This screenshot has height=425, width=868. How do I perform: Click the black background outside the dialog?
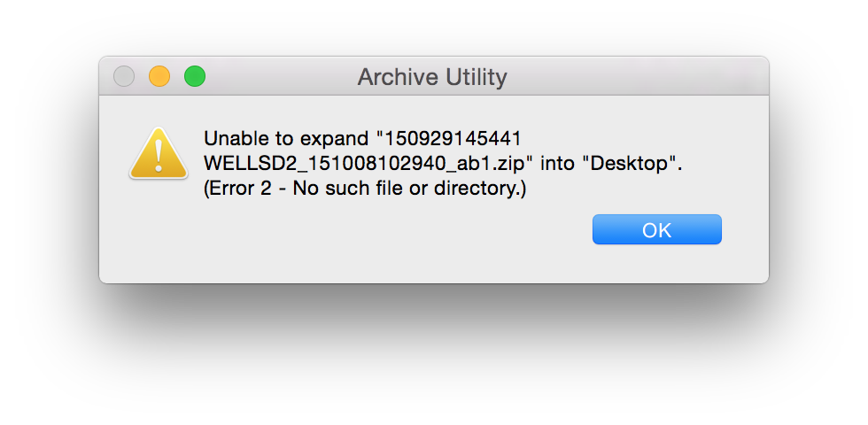pos(434,354)
